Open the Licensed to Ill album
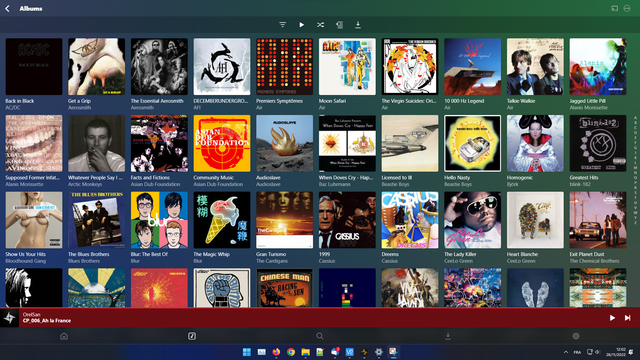Screen dimensions: 640x360 tap(410, 143)
